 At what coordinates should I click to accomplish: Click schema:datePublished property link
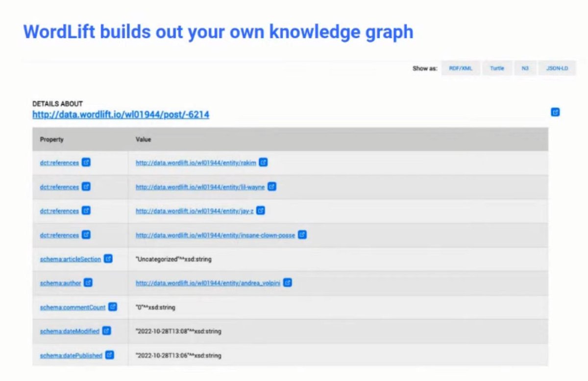click(71, 356)
